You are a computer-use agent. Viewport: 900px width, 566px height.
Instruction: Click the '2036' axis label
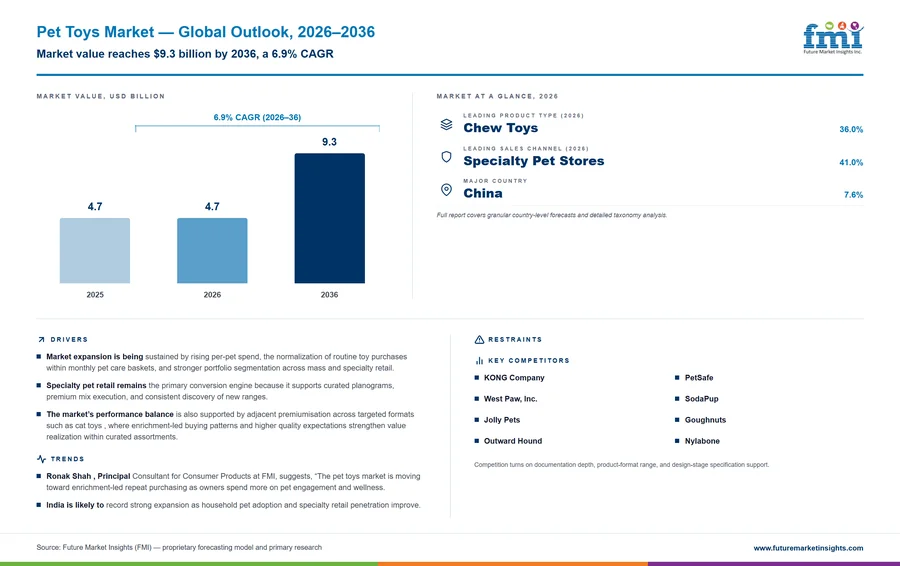(x=329, y=294)
